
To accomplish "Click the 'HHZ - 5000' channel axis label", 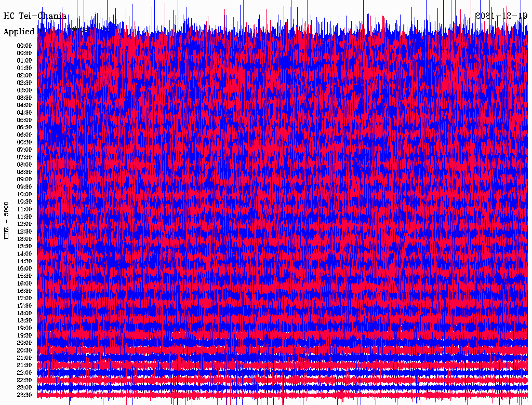I will tap(6, 221).
